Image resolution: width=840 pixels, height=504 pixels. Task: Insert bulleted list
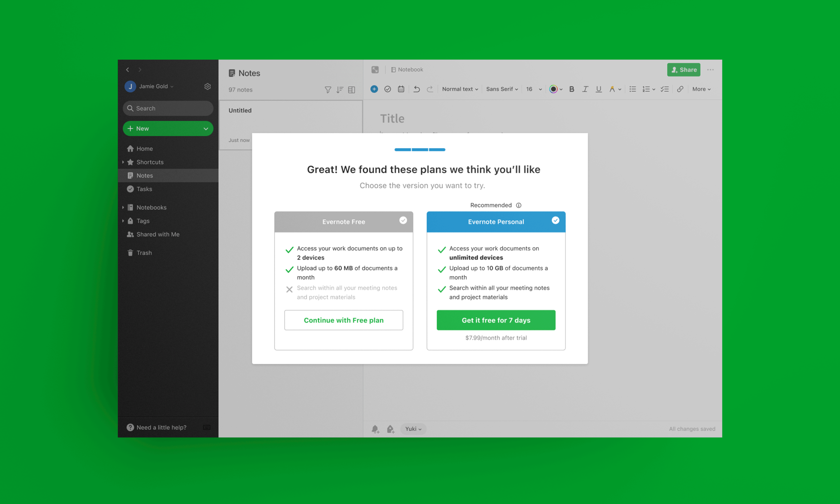633,89
